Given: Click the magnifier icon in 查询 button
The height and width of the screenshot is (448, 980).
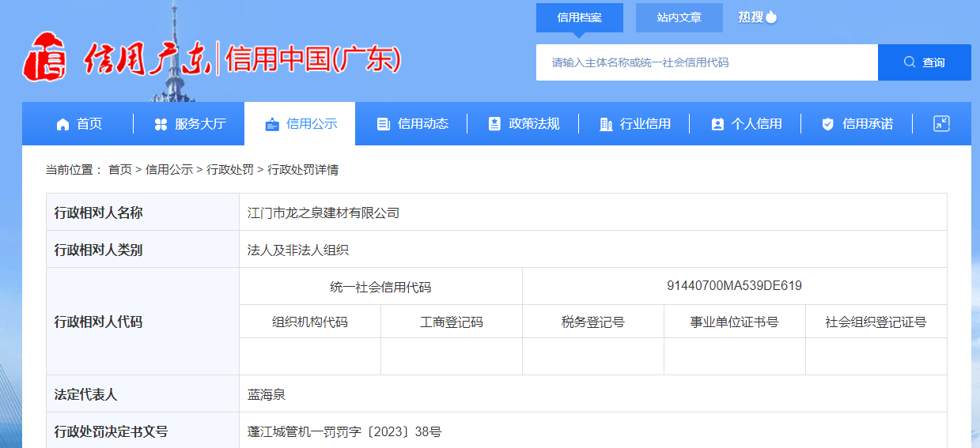Looking at the screenshot, I should (910, 62).
